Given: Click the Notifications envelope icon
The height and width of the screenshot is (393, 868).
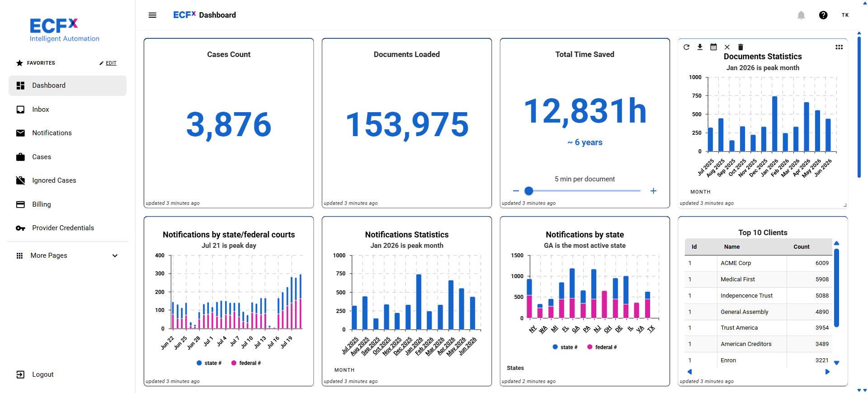Looking at the screenshot, I should point(20,133).
